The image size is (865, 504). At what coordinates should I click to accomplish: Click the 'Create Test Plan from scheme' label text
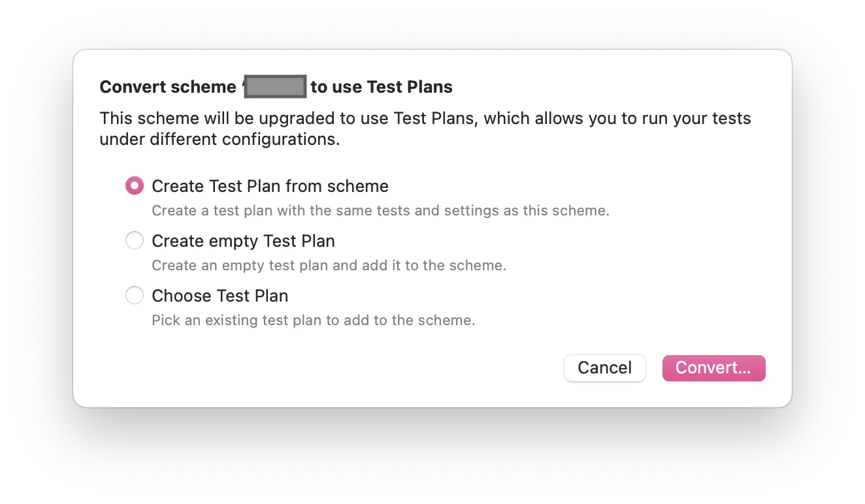(270, 186)
